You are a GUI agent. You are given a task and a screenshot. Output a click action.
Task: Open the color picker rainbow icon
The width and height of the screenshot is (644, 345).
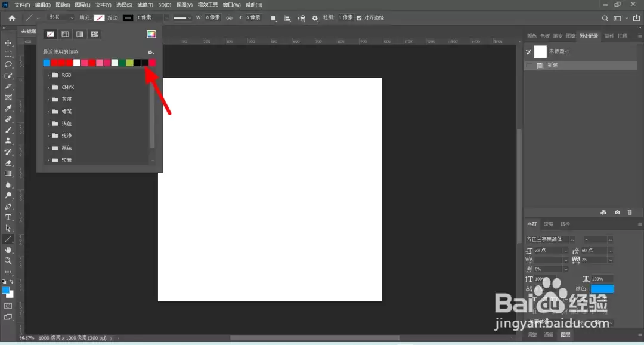151,34
